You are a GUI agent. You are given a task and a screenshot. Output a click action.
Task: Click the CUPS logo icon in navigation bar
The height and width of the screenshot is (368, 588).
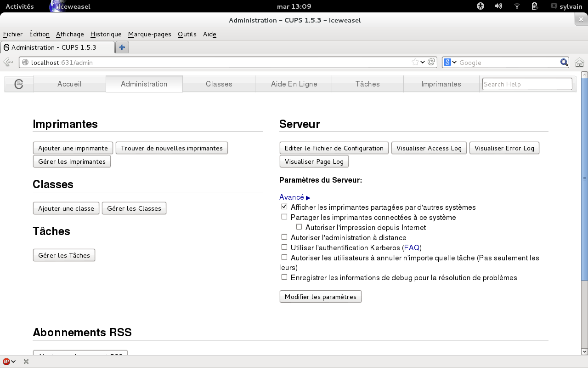(19, 84)
